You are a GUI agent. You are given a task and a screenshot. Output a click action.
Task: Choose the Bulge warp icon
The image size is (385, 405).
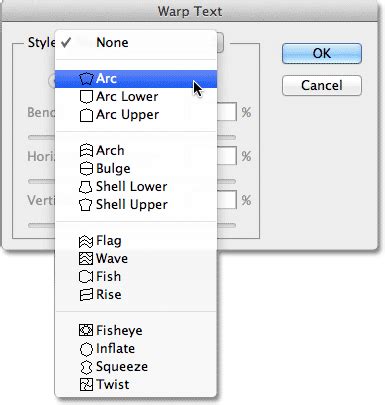(x=86, y=169)
